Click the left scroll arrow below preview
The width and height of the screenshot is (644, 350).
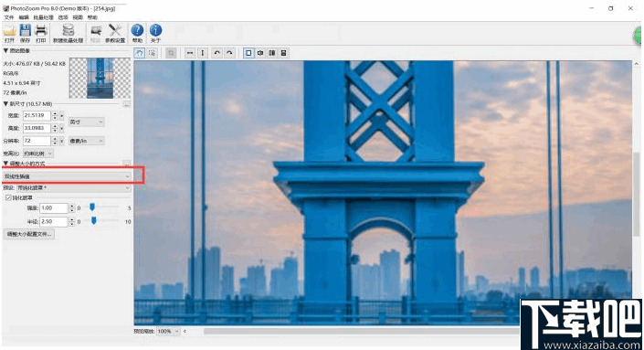(185, 331)
